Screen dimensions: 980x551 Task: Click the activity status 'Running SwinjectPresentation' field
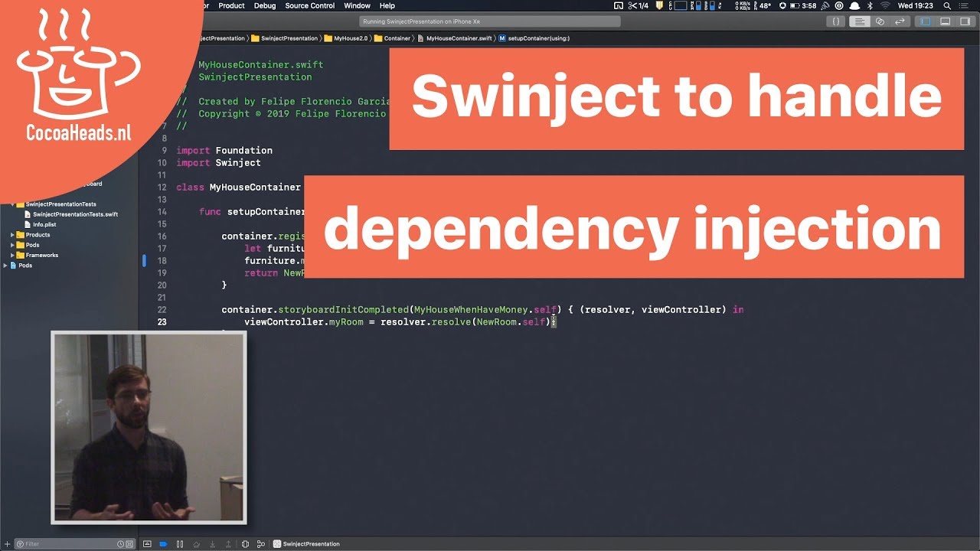click(x=490, y=21)
